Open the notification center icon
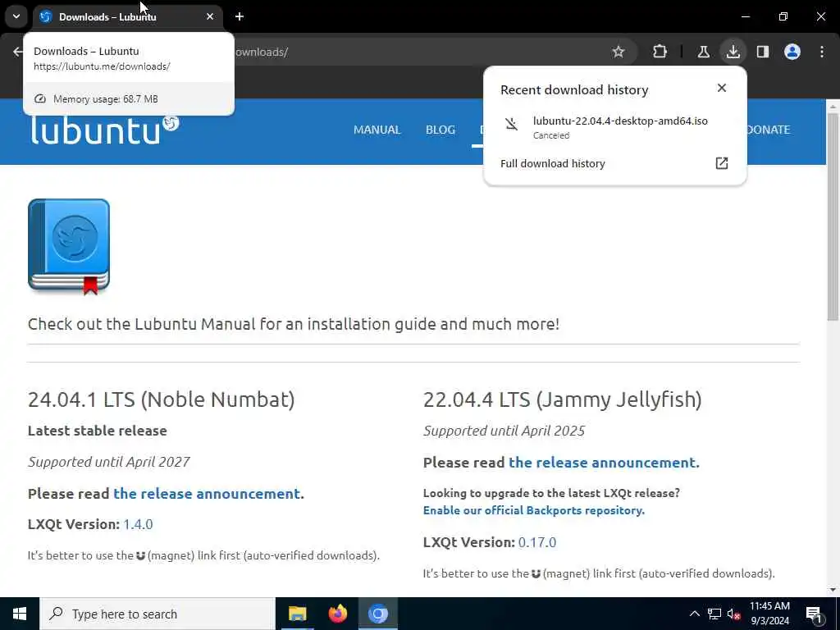The image size is (840, 630). (815, 614)
